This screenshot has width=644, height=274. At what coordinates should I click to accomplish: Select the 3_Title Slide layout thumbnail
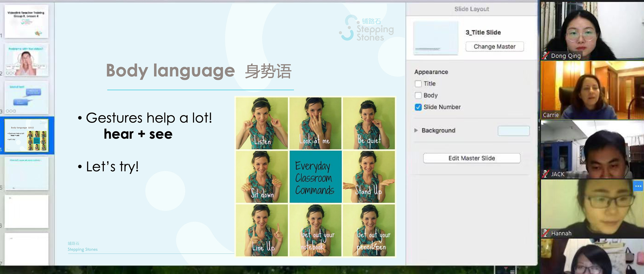pos(436,38)
